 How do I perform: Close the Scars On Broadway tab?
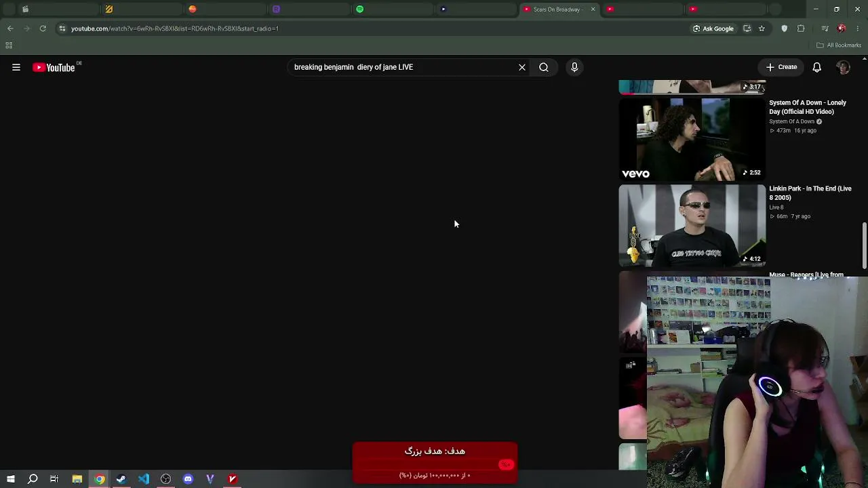[593, 9]
